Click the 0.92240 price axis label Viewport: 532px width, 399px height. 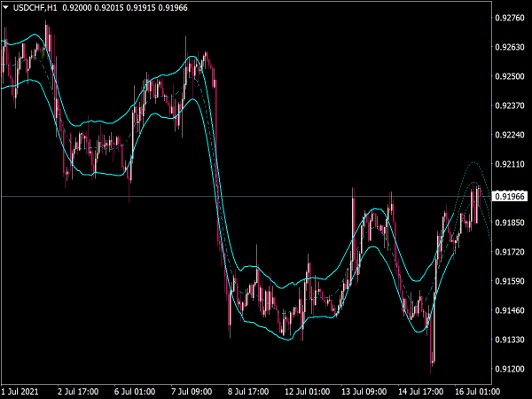510,135
